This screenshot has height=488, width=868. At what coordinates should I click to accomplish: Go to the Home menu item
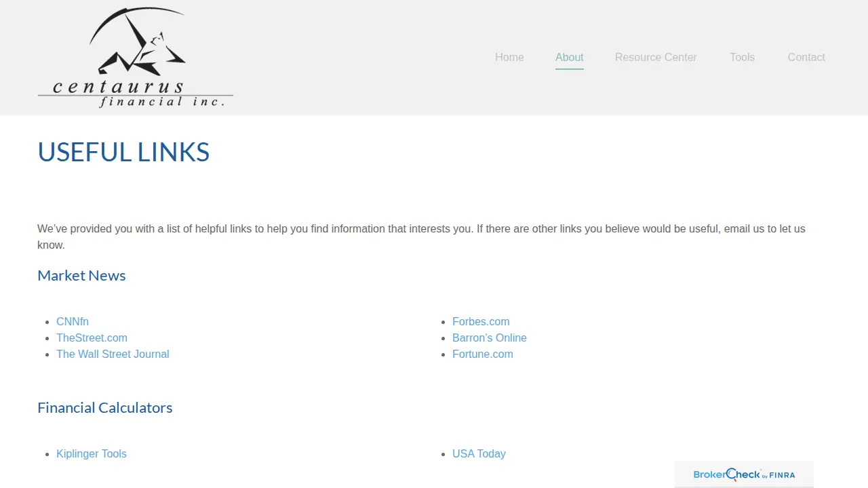tap(509, 58)
